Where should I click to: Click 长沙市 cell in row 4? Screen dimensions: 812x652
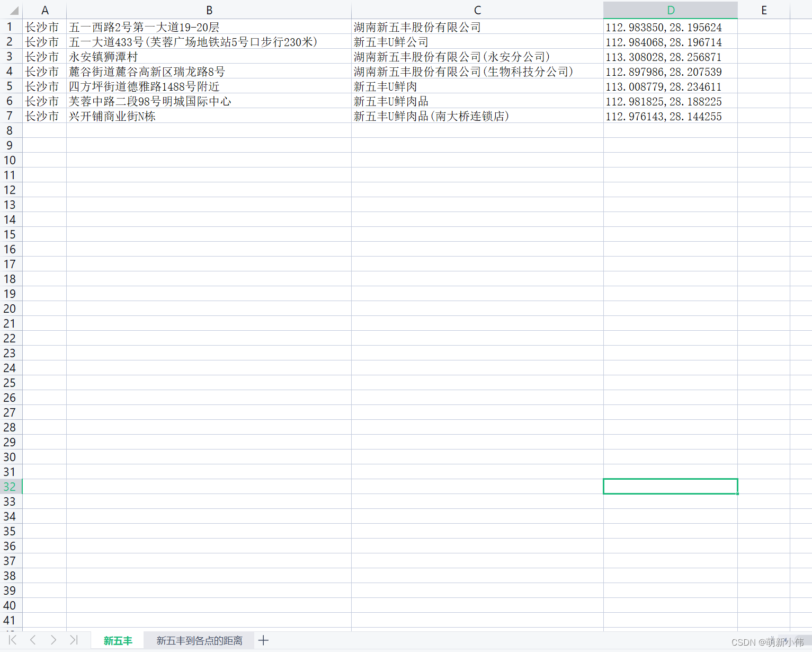44,71
